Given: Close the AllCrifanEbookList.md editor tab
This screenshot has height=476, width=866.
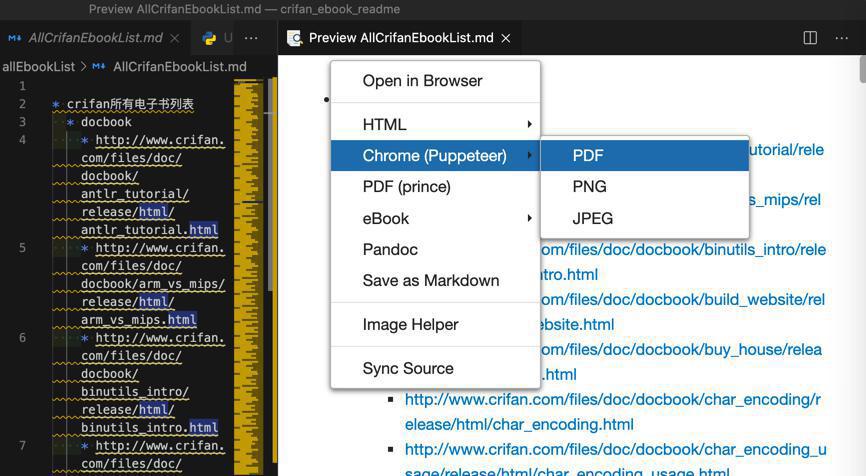Looking at the screenshot, I should click(x=175, y=38).
